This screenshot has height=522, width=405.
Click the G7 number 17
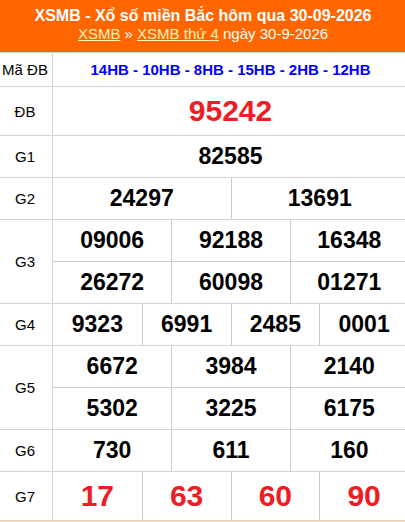pos(97,497)
